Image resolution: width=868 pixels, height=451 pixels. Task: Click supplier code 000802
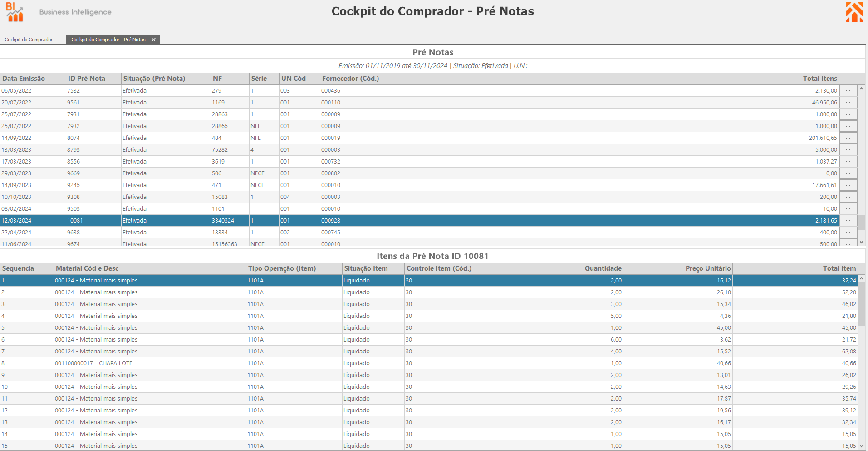331,173
